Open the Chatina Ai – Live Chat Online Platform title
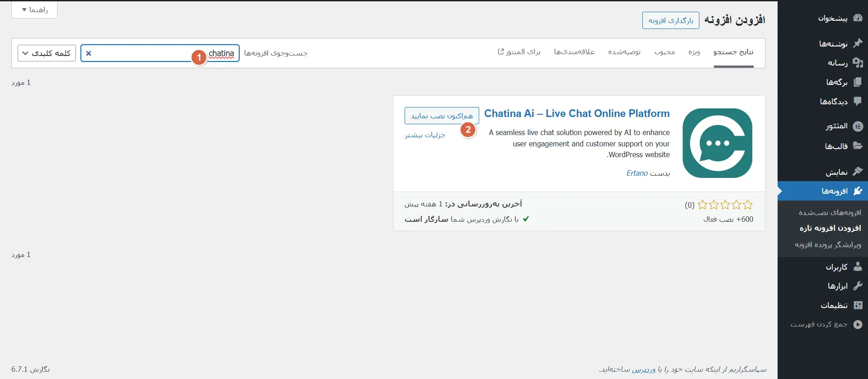The width and height of the screenshot is (868, 379). click(x=577, y=113)
